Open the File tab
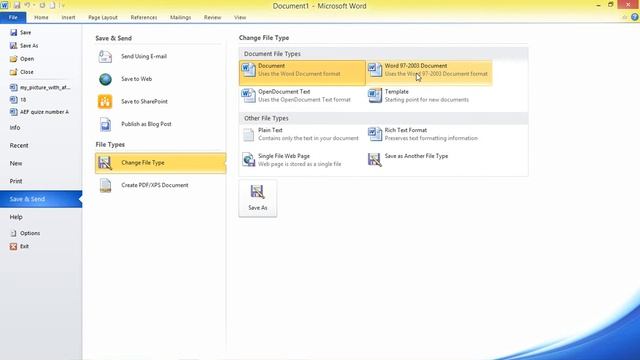Viewport: 640px width, 360px height. tap(13, 18)
